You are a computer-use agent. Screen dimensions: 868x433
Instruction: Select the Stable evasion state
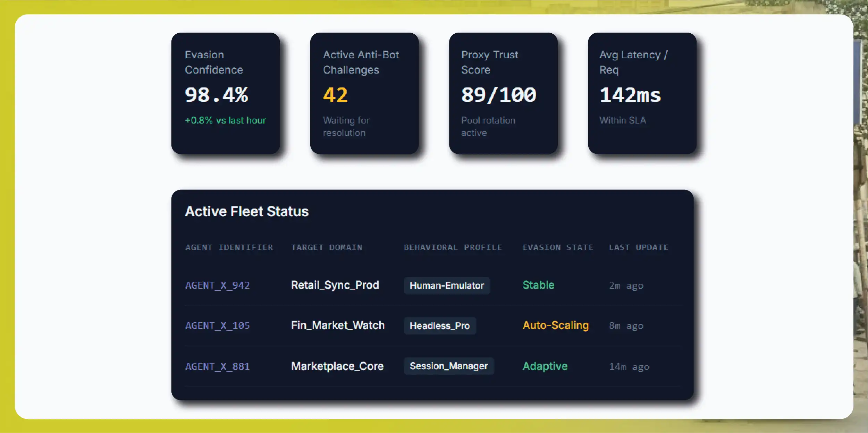538,285
